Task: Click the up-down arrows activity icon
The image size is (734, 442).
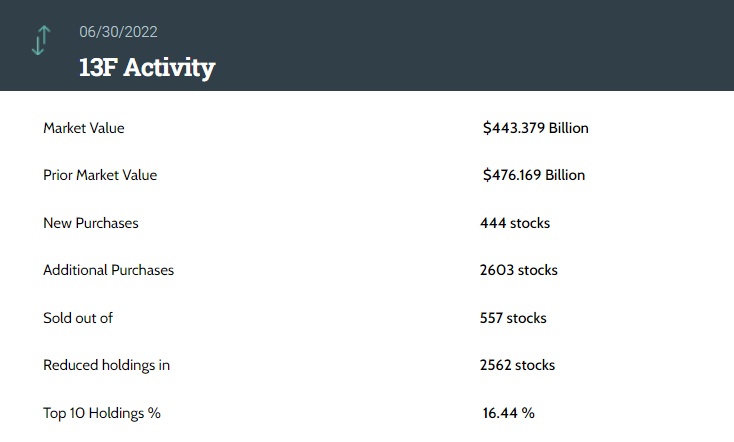Action: [x=40, y=41]
